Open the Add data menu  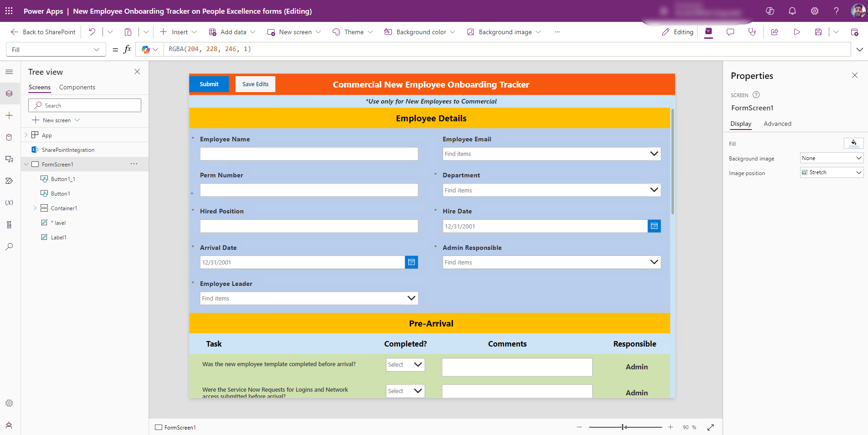232,32
